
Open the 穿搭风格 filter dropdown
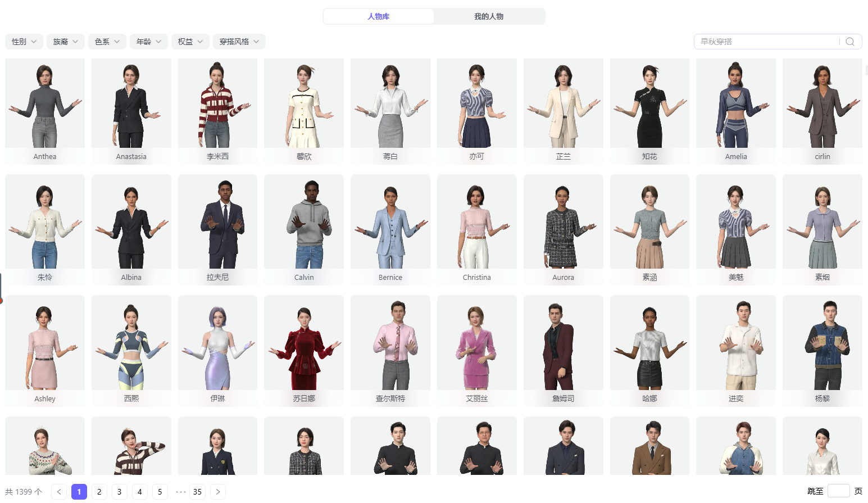239,42
